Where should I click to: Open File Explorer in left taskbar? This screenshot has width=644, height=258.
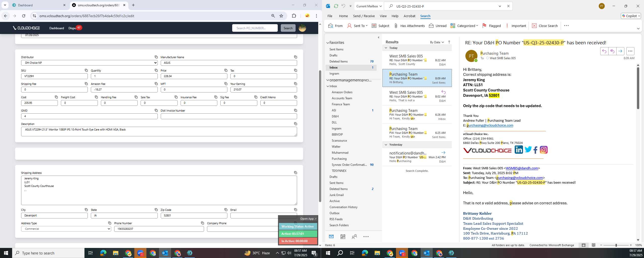click(x=115, y=253)
